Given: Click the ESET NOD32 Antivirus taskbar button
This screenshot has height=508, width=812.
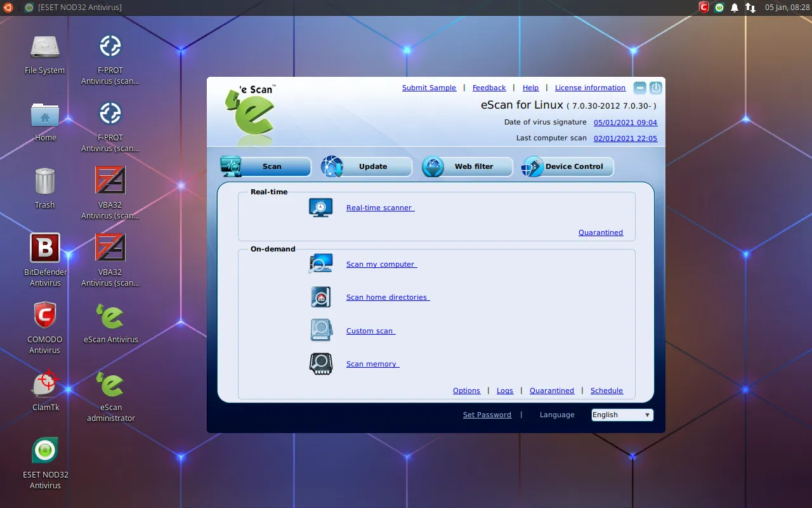Looking at the screenshot, I should 73,8.
